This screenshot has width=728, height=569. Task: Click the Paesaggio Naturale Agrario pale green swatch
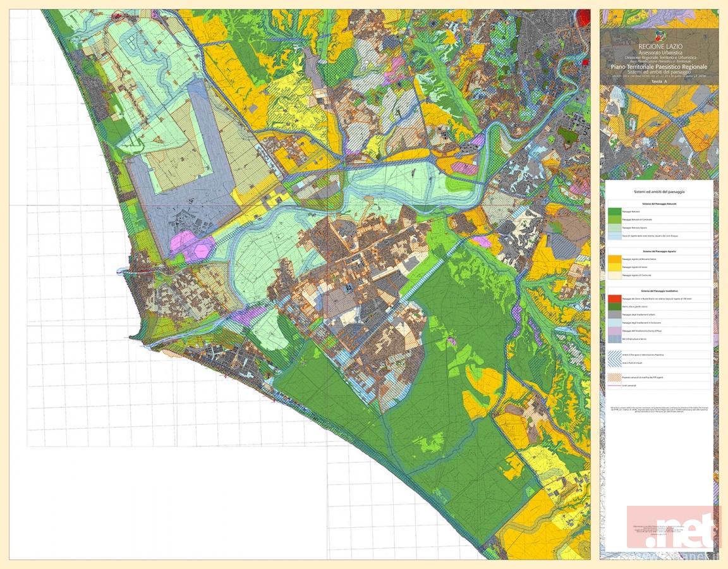tap(614, 226)
